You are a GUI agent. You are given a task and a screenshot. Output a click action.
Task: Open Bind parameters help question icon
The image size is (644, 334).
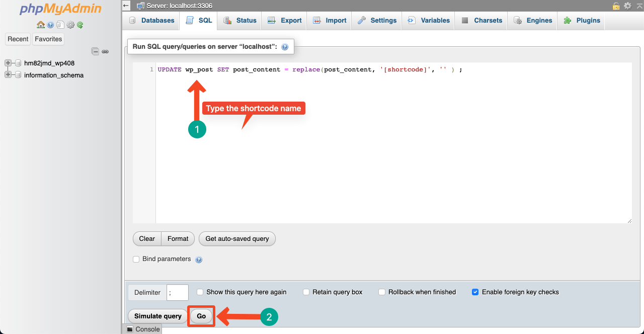click(x=199, y=260)
